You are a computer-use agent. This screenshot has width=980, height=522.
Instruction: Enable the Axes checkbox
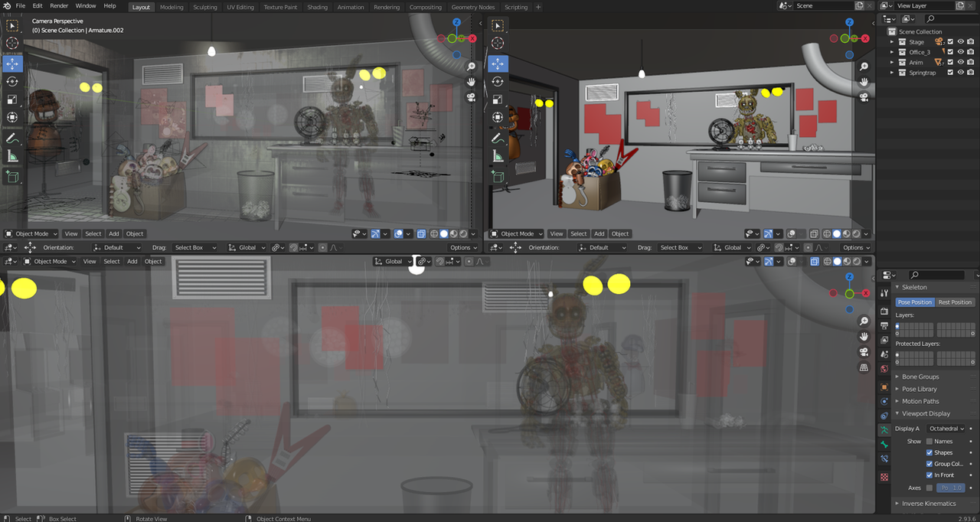[x=929, y=488]
